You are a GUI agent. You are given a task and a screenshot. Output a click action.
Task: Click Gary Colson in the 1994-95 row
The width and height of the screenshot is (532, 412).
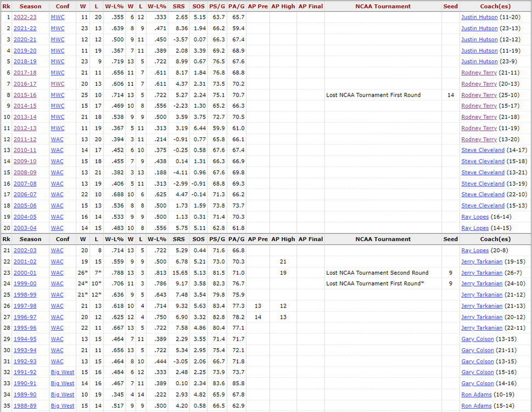tap(477, 339)
